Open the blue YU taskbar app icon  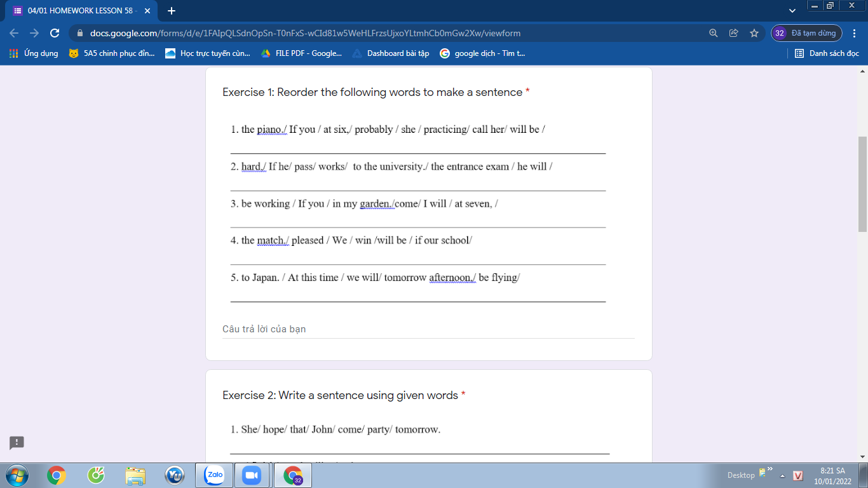pos(175,475)
